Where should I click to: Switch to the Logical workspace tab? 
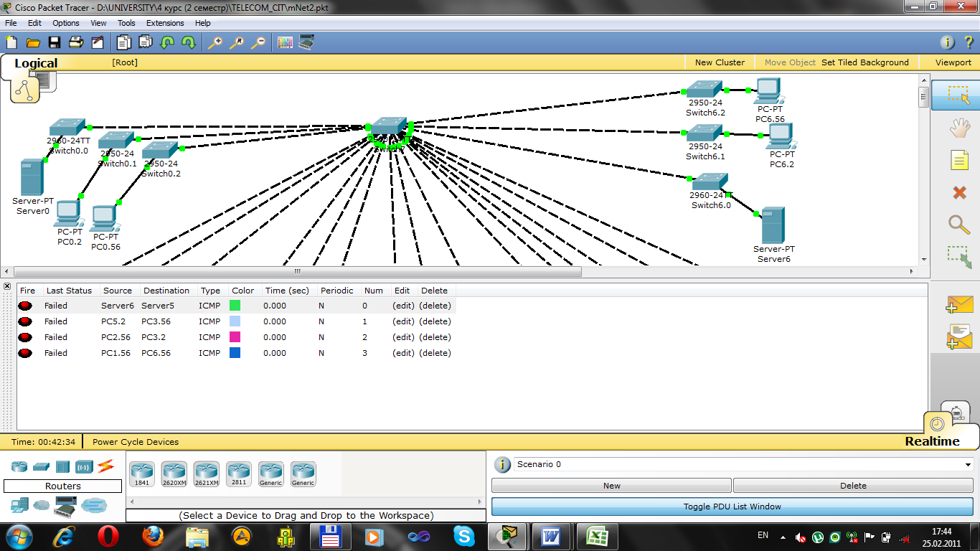click(x=36, y=63)
